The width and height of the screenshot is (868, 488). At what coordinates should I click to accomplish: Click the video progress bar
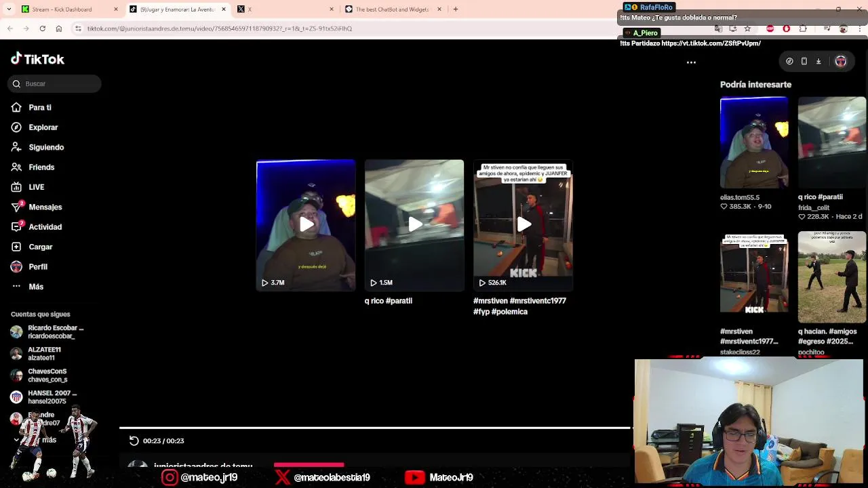375,428
